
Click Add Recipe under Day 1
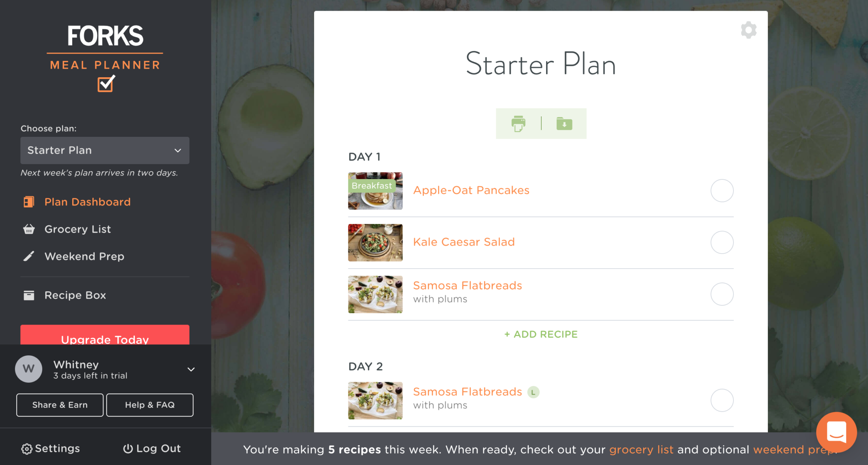point(541,334)
